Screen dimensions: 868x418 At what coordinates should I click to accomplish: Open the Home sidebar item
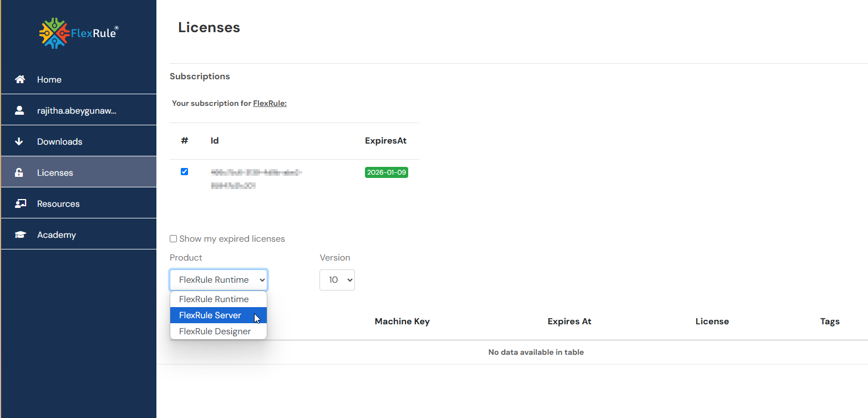[78, 79]
